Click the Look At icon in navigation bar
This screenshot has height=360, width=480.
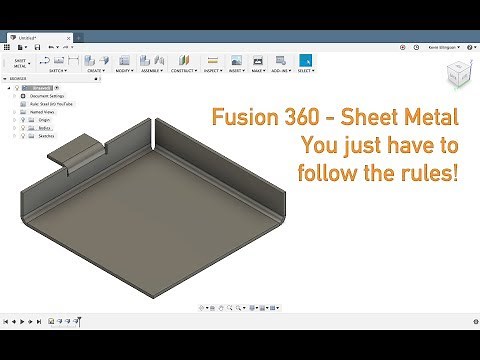(x=212, y=308)
